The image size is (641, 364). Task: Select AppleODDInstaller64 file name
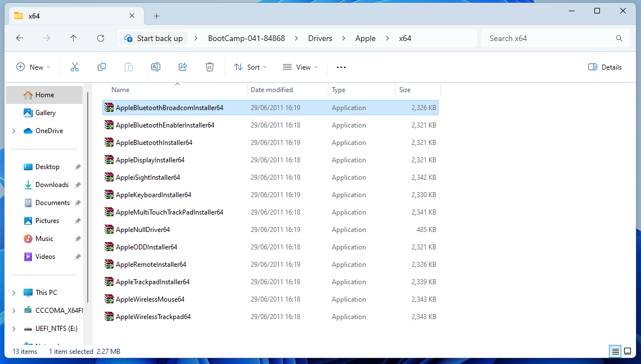[x=146, y=247]
